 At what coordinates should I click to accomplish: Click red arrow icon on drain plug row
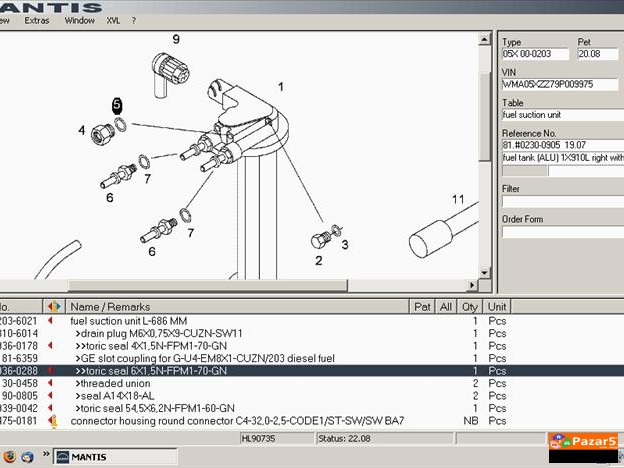pyautogui.click(x=50, y=333)
